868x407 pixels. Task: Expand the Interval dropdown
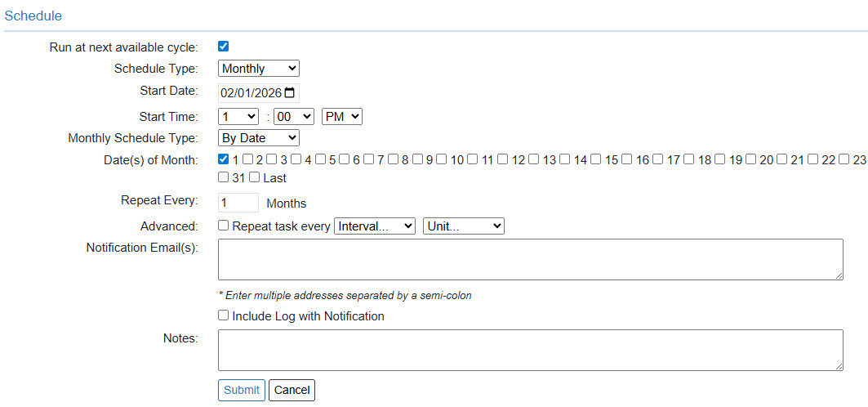(375, 226)
